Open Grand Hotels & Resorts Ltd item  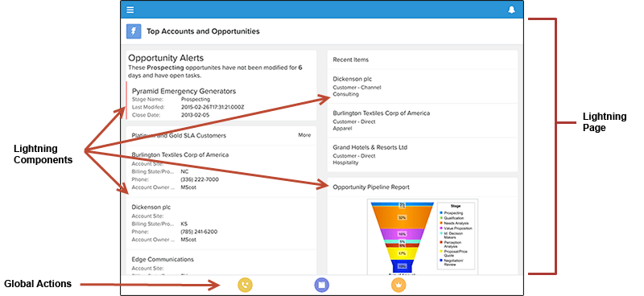[369, 147]
